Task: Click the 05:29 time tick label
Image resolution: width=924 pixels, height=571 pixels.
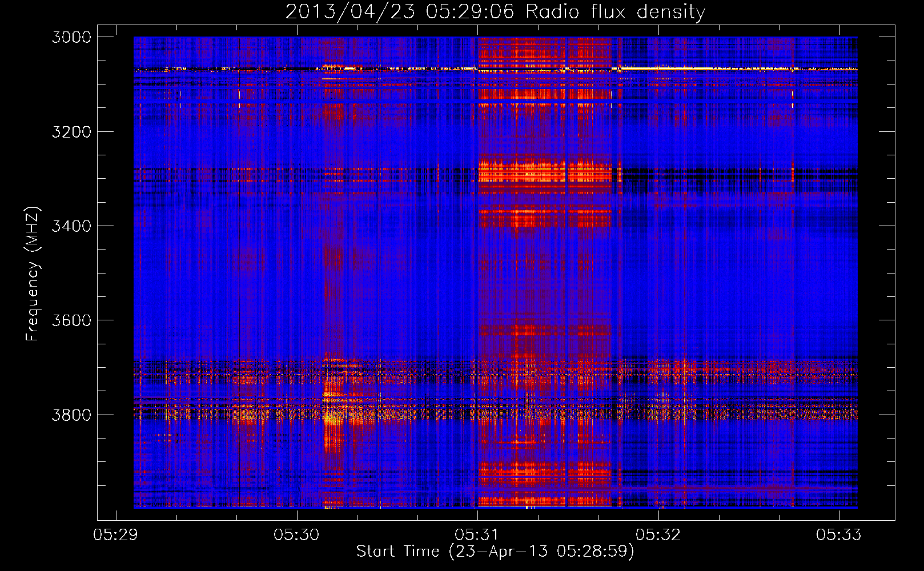Action: [115, 535]
